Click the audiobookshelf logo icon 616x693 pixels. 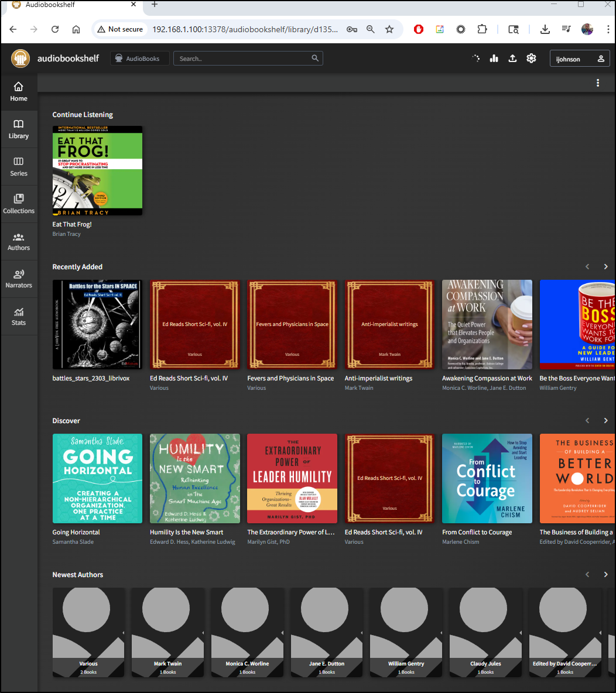[x=20, y=59]
